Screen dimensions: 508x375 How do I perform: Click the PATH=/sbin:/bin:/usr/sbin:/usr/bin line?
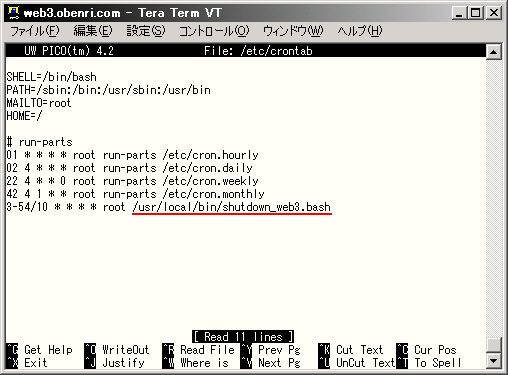point(109,90)
